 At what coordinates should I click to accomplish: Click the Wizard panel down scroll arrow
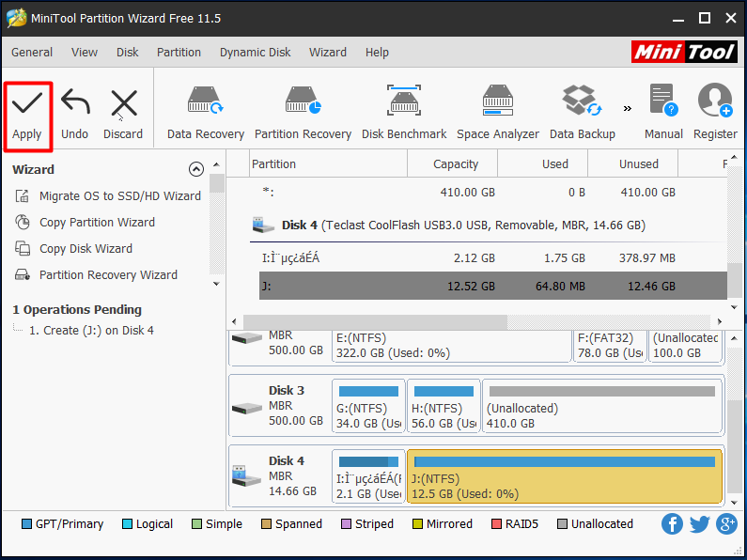click(x=216, y=284)
